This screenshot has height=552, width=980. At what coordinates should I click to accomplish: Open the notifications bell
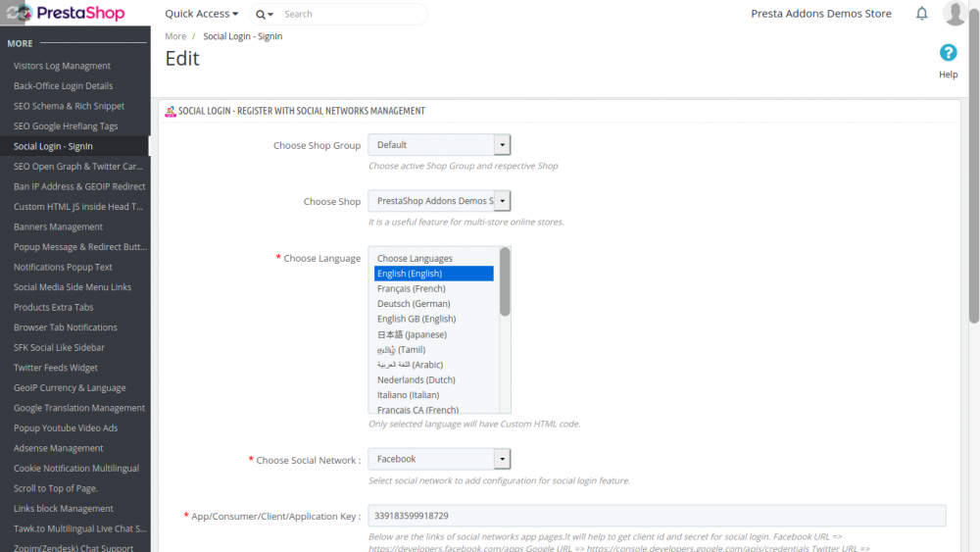coord(921,13)
